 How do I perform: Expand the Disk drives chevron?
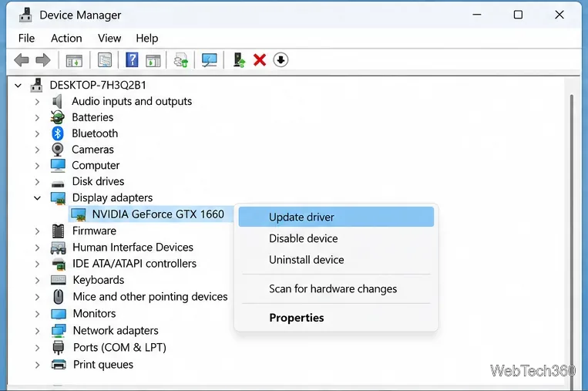(x=37, y=181)
